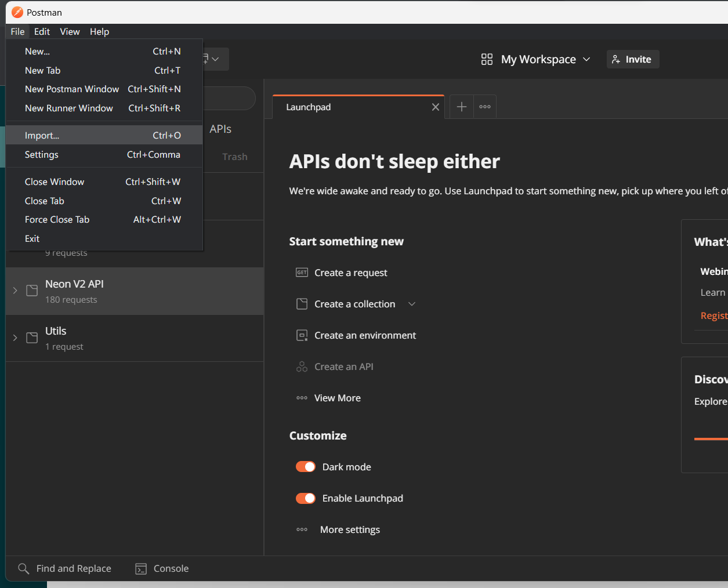728x588 pixels.
Task: Click the collection icon beside Create a collection
Action: coord(302,304)
